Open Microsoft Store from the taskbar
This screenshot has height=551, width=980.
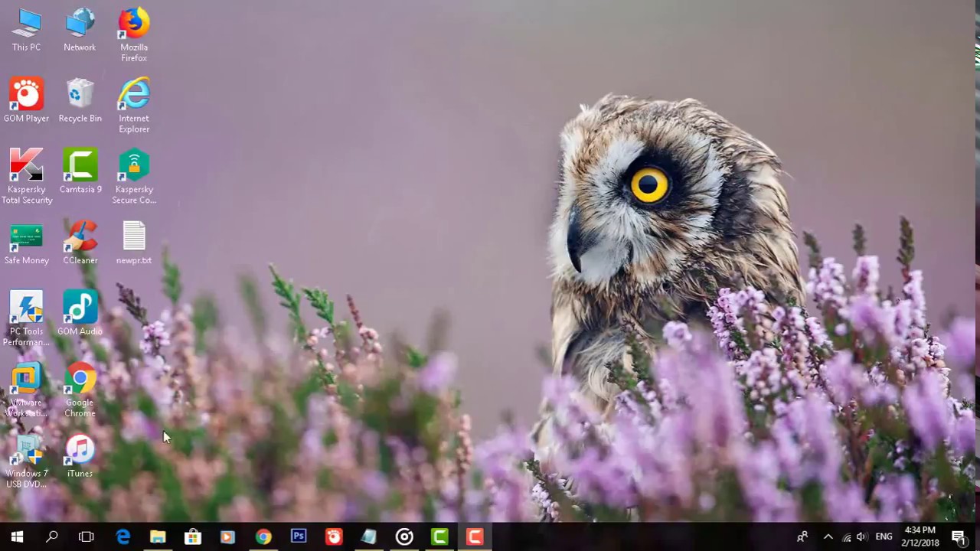tap(193, 537)
